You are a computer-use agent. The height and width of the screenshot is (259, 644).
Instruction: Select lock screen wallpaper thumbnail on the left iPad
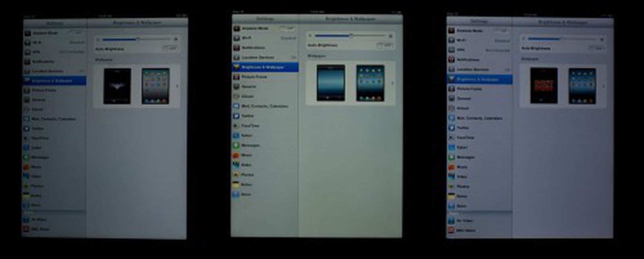[117, 86]
